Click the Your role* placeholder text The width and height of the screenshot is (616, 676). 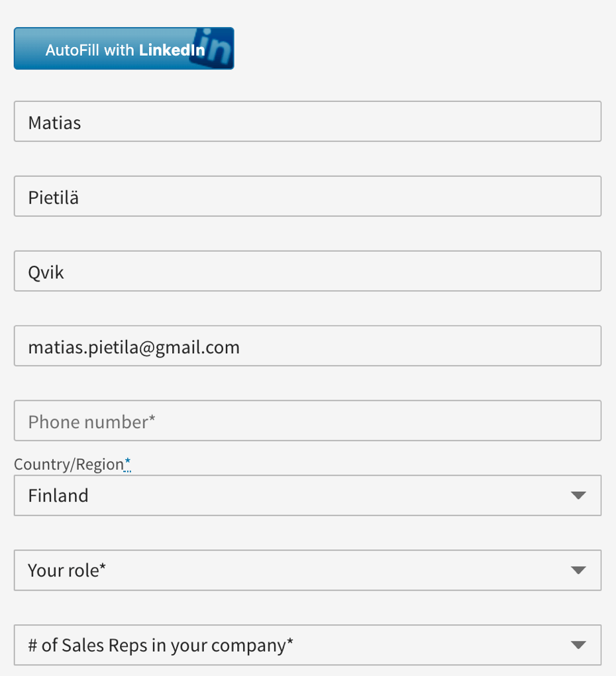(x=67, y=571)
